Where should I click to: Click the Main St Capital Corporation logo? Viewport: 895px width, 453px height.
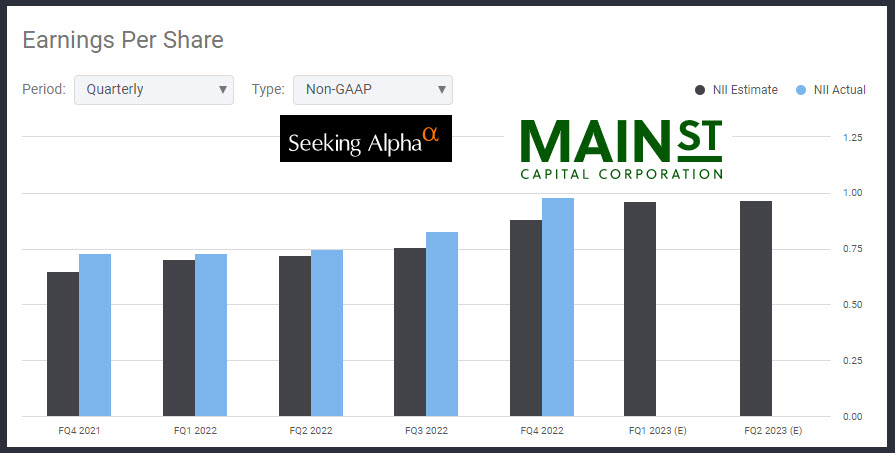point(621,149)
